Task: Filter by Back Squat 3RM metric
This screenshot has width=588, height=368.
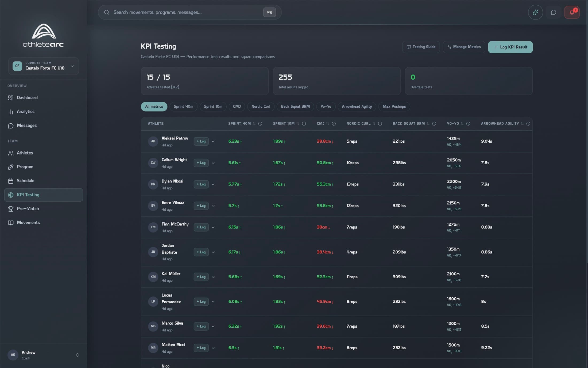Action: click(295, 107)
